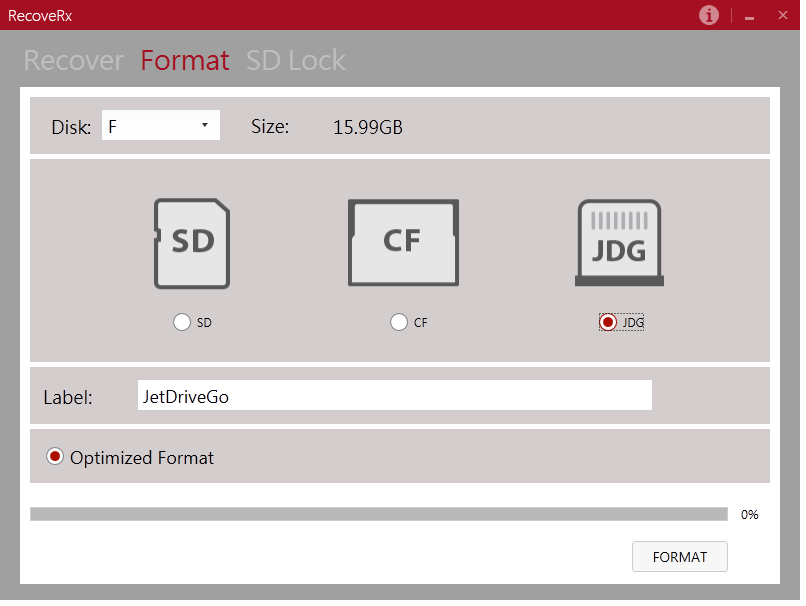The width and height of the screenshot is (806, 606).
Task: Switch to the SD Lock tab
Action: tap(296, 60)
